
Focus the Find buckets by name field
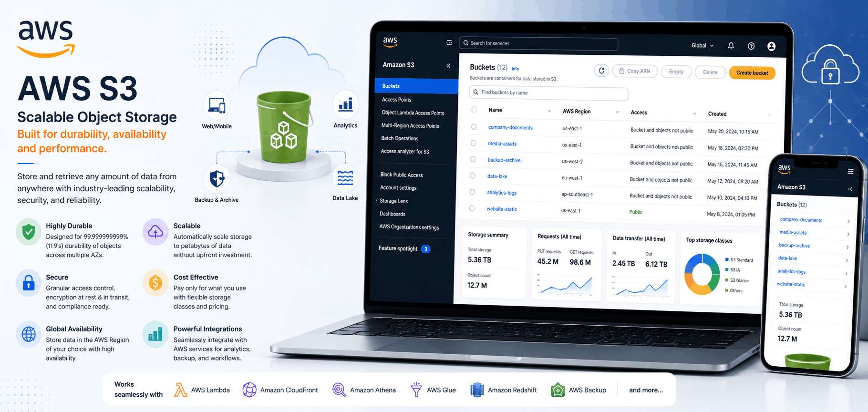548,93
